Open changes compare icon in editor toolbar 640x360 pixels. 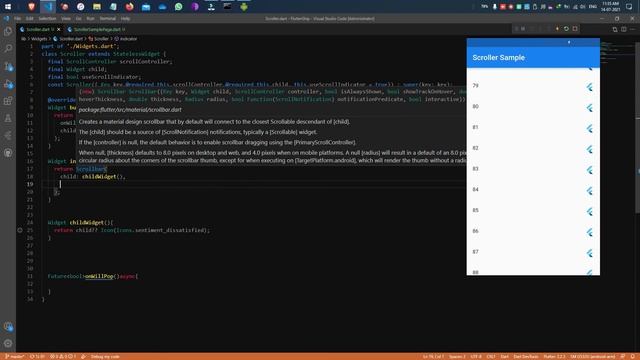[615, 29]
